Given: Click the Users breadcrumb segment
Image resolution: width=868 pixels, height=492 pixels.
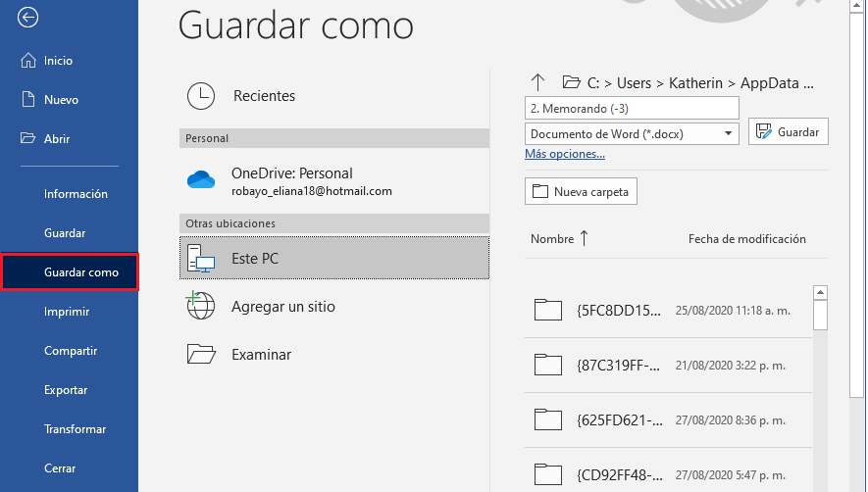Looking at the screenshot, I should 634,83.
